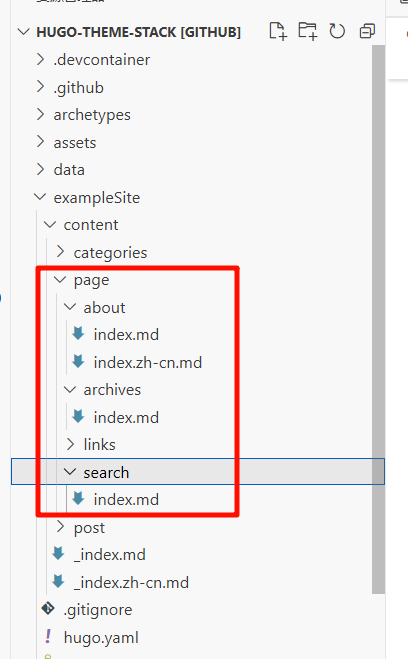Expand the .devcontainer folder chevron
408x659 pixels.
[40, 60]
